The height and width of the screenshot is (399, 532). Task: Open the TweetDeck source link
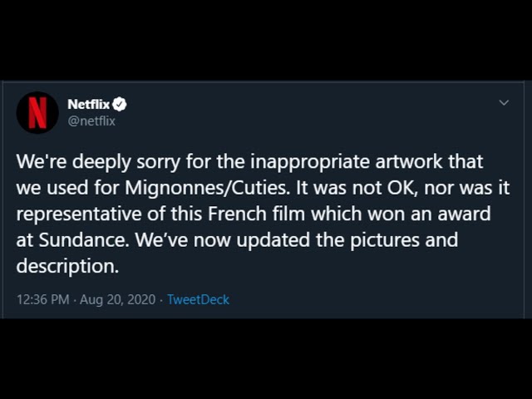click(199, 299)
